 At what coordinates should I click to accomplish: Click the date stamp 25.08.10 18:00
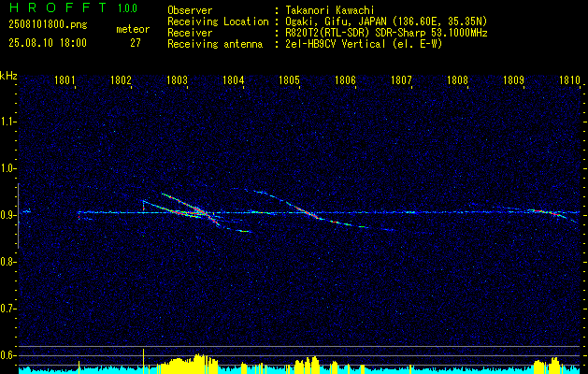[48, 43]
